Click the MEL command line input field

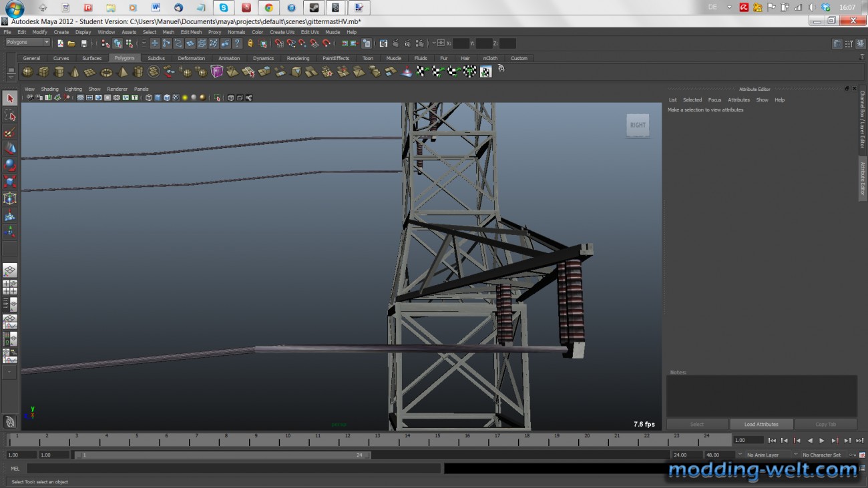(233, 469)
